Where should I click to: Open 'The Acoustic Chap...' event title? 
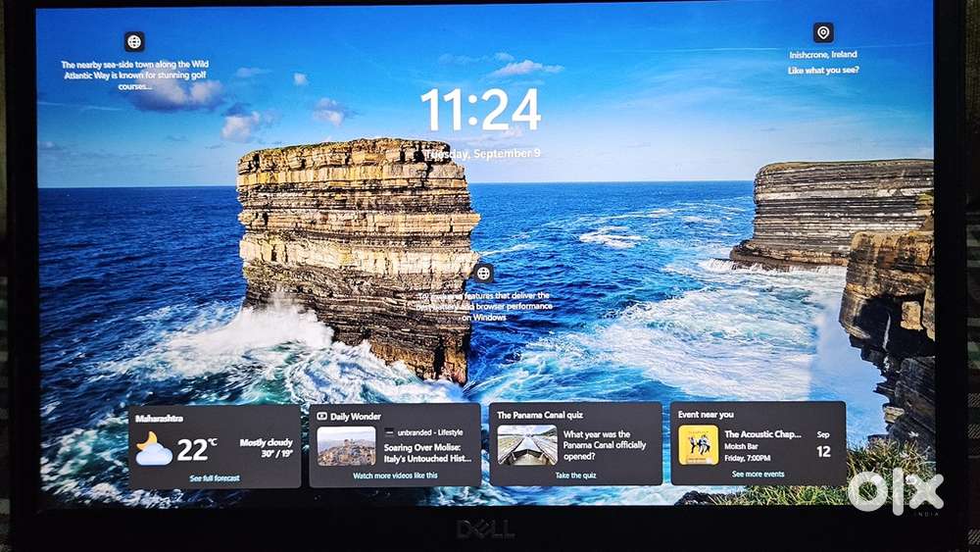tap(762, 433)
